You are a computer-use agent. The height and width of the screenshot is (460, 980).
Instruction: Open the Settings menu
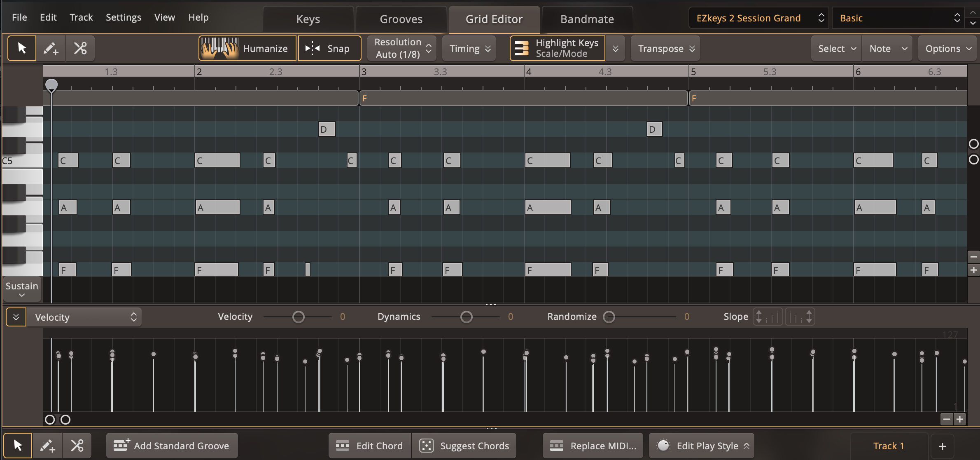tap(123, 17)
